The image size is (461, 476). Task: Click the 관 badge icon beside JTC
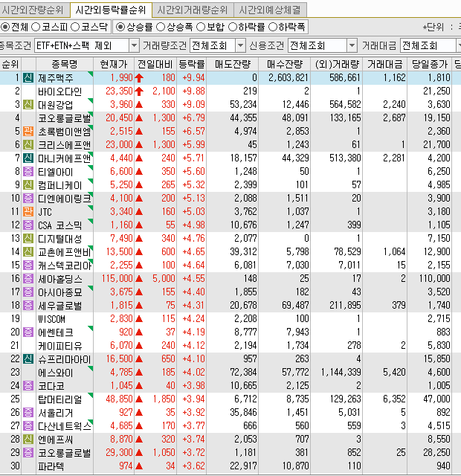tap(28, 211)
